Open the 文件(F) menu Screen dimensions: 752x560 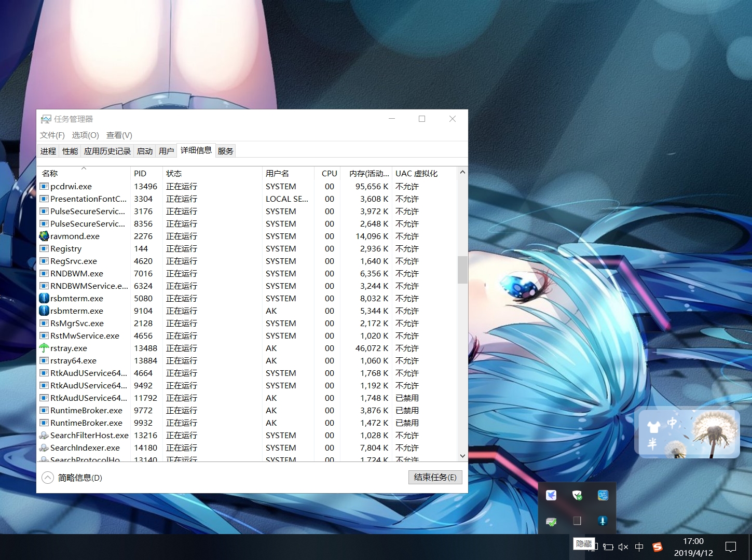tap(52, 135)
